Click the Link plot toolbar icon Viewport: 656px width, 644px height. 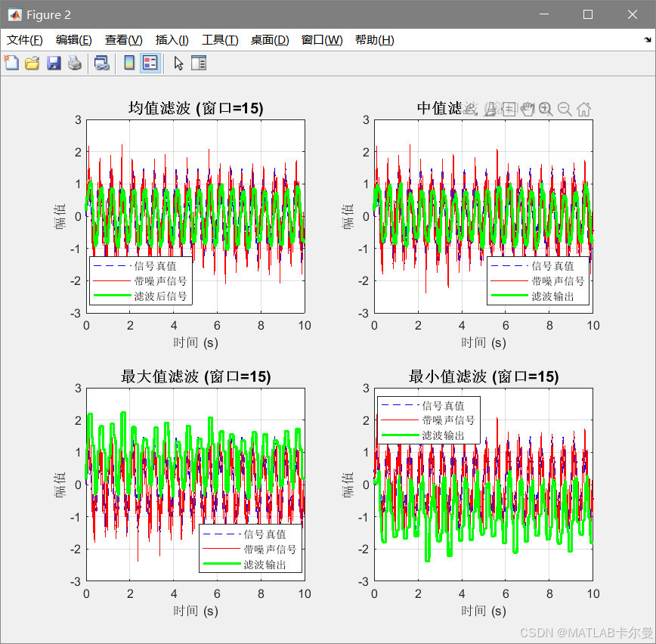click(102, 63)
